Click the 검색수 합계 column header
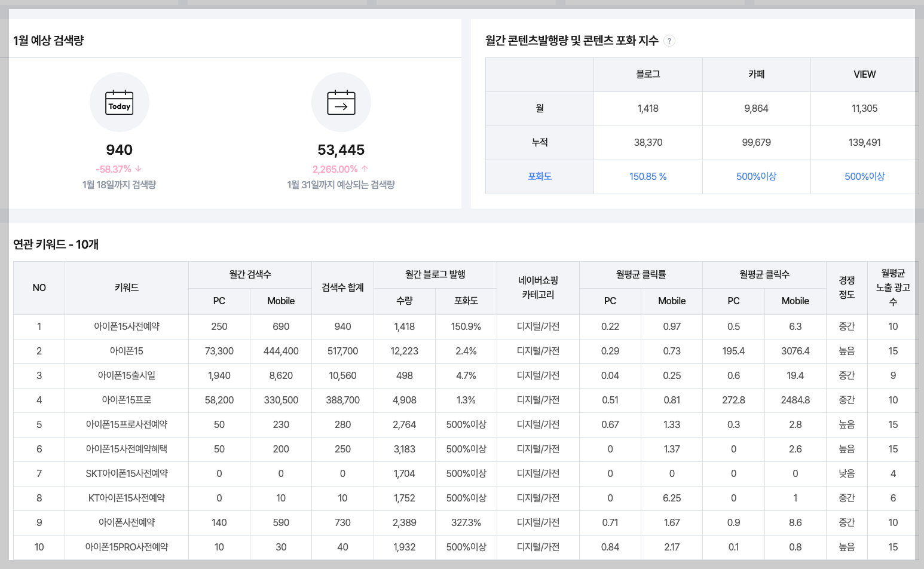Screen dimensions: 924x569 (342, 287)
